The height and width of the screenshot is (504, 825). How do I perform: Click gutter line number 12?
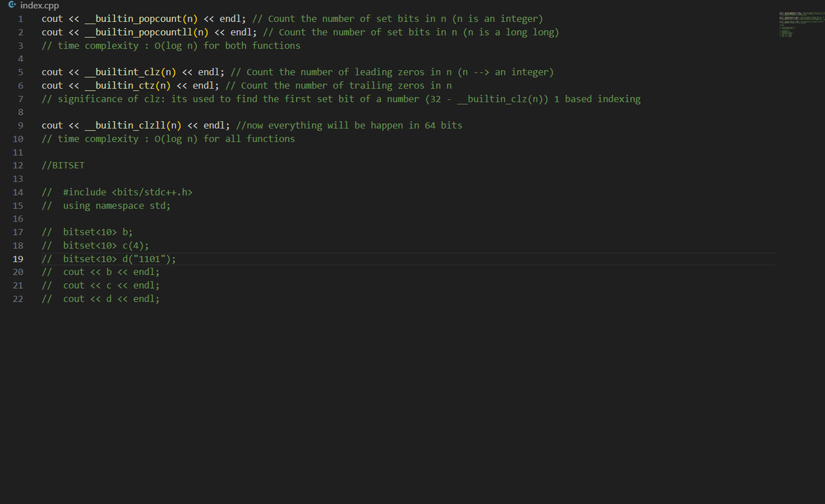19,166
